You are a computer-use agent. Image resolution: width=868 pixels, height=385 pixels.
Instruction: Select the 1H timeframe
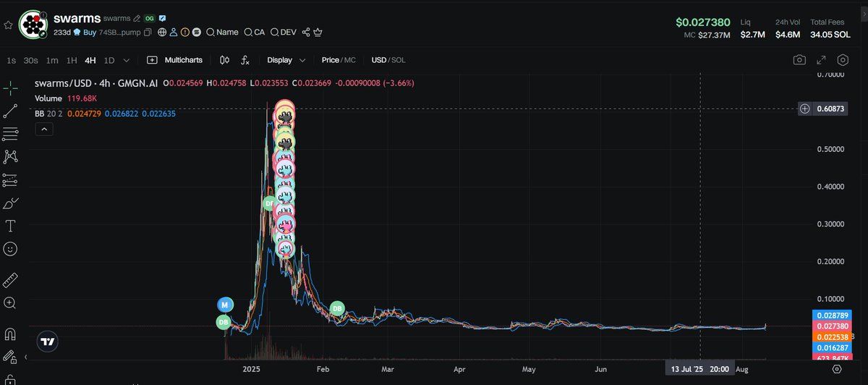pyautogui.click(x=72, y=60)
